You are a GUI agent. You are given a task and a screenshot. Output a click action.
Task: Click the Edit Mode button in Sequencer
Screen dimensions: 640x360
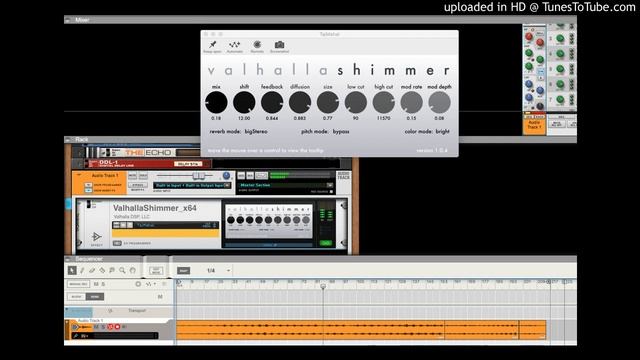pyautogui.click(x=156, y=271)
